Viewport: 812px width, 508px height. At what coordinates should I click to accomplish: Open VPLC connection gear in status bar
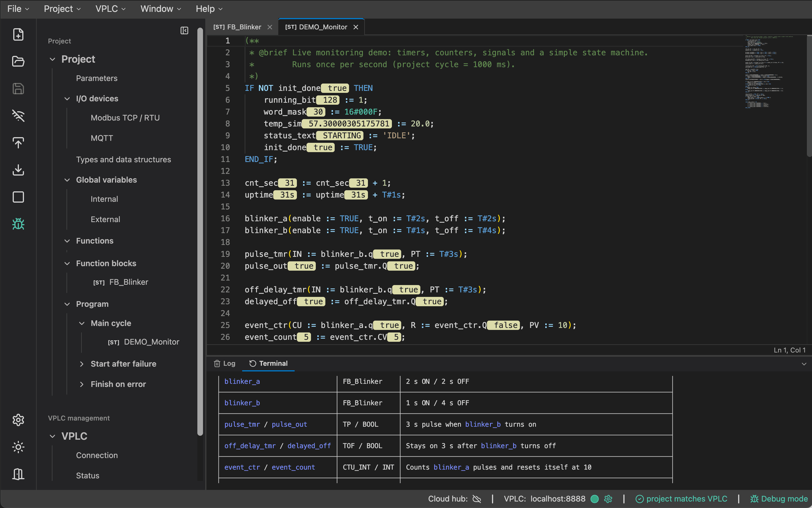click(608, 499)
